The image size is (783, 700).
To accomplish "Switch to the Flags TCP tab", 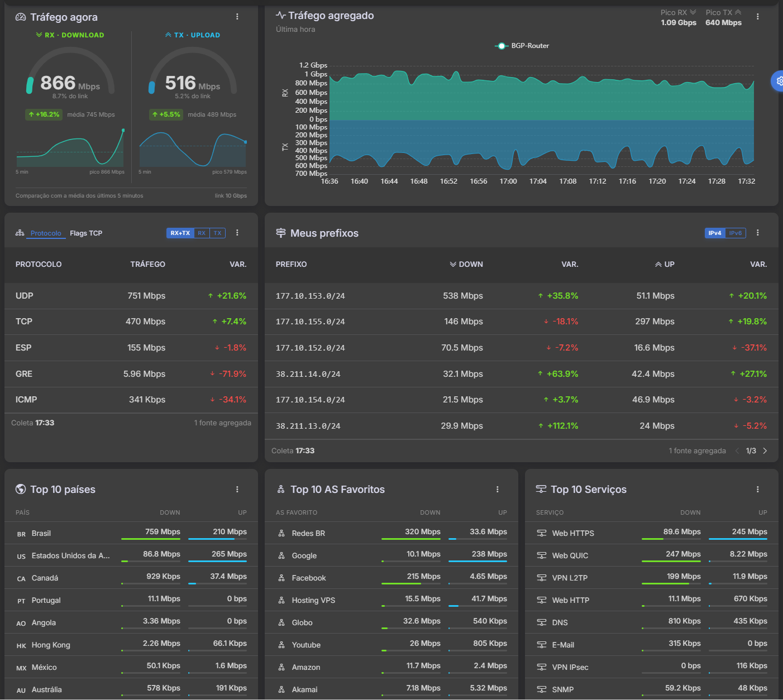I will (x=86, y=233).
